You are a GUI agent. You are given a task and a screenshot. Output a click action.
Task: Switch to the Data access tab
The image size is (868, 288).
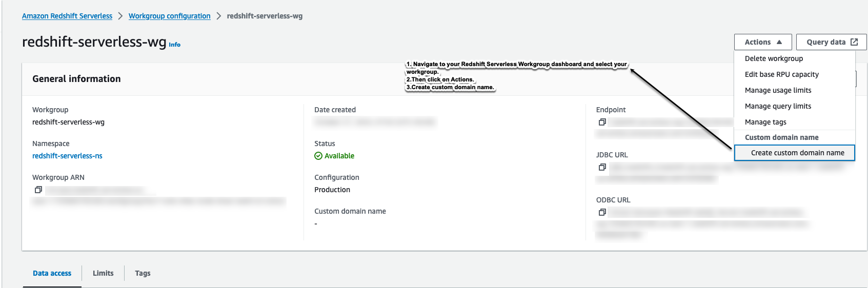[52, 273]
